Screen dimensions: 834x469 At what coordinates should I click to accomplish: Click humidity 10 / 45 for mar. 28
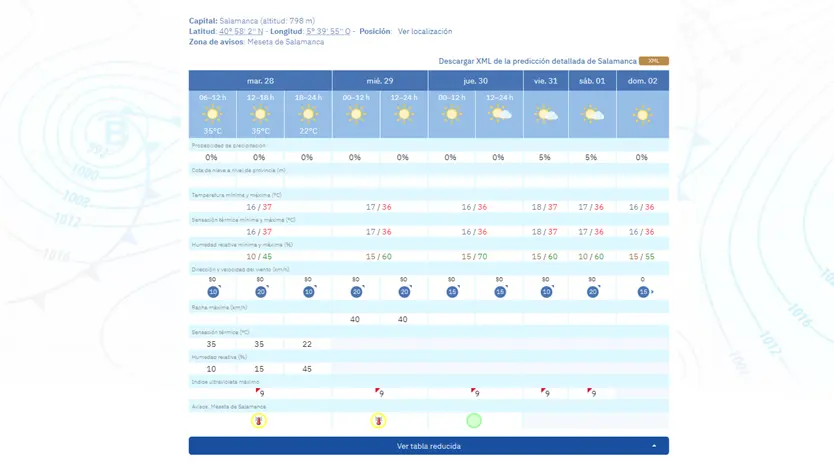pos(259,256)
